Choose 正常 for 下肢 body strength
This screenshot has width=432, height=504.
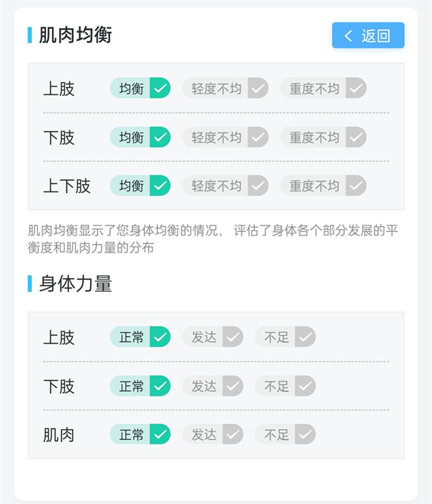(140, 386)
